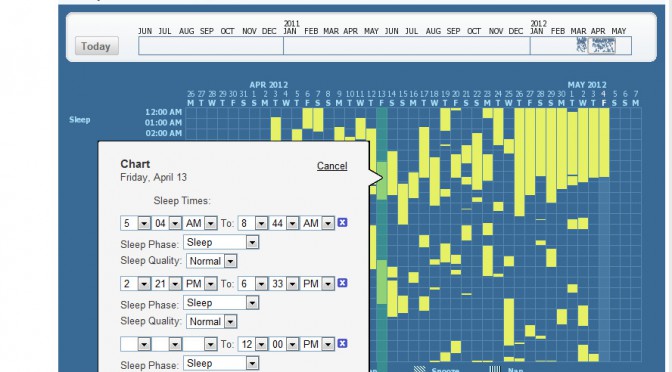Viewport: 672px width, 372px height.
Task: Jump to JAN 2011 in the timeline
Action: [x=290, y=31]
